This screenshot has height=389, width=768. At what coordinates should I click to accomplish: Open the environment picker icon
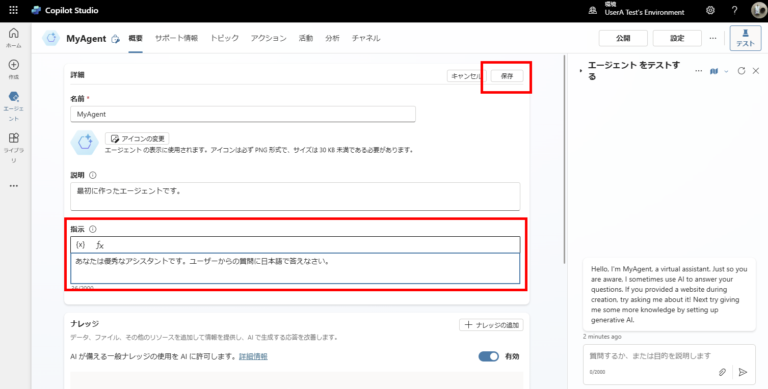[x=593, y=10]
